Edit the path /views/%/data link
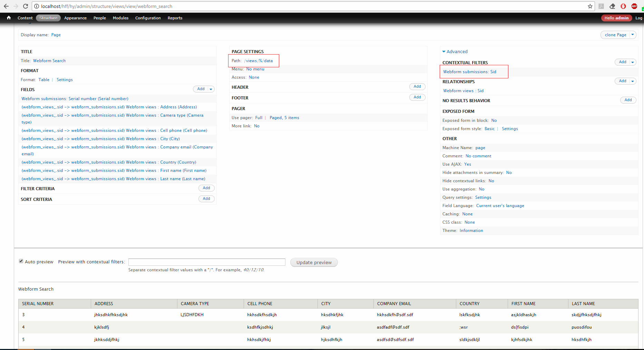 point(258,61)
